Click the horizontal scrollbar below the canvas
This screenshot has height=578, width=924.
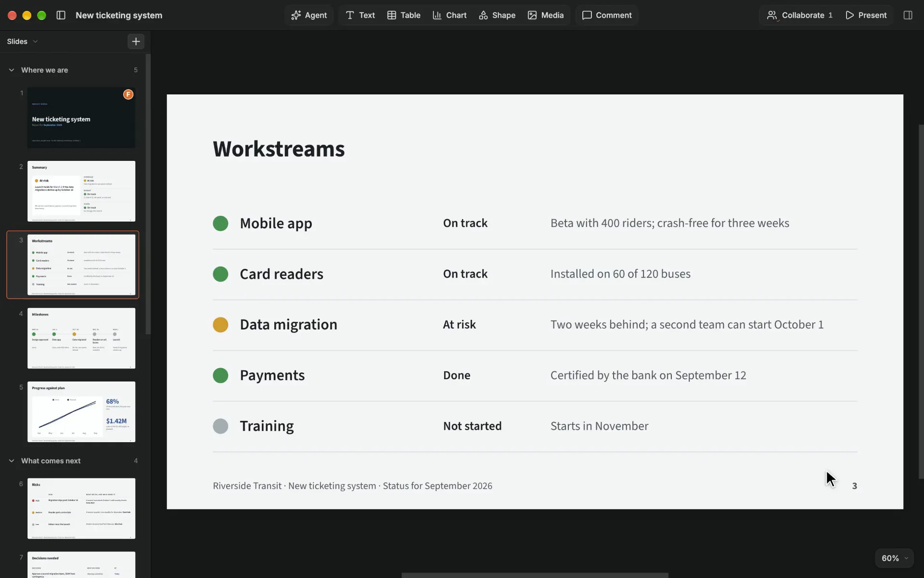[535, 575]
